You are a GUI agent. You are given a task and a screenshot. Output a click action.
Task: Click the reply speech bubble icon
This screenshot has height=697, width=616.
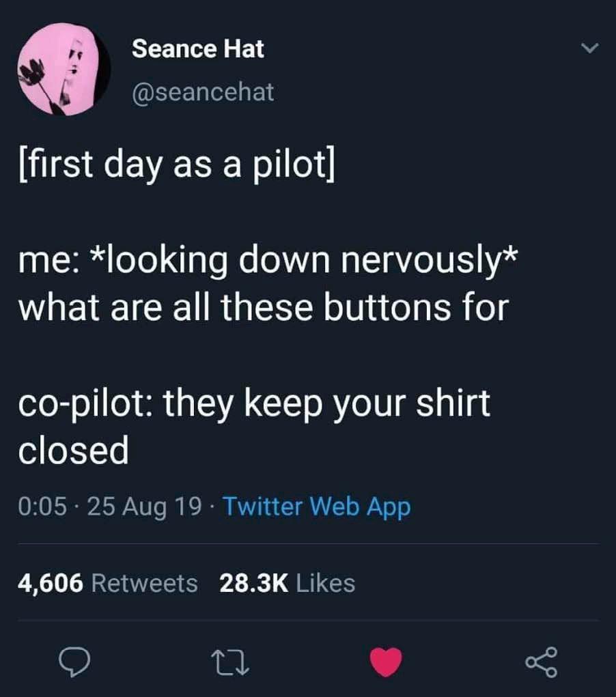click(74, 662)
